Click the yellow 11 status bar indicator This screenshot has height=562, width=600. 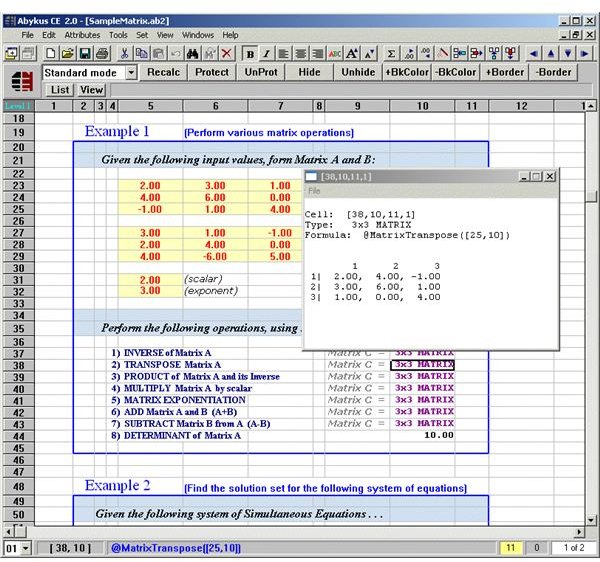click(510, 548)
